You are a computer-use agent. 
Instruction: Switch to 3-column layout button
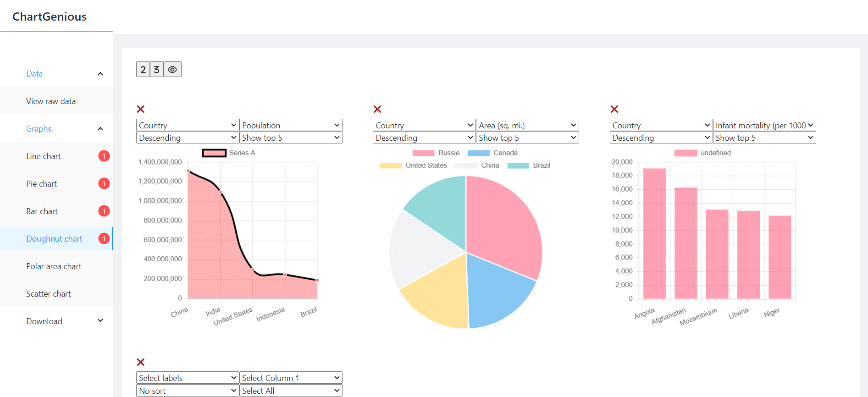click(156, 69)
